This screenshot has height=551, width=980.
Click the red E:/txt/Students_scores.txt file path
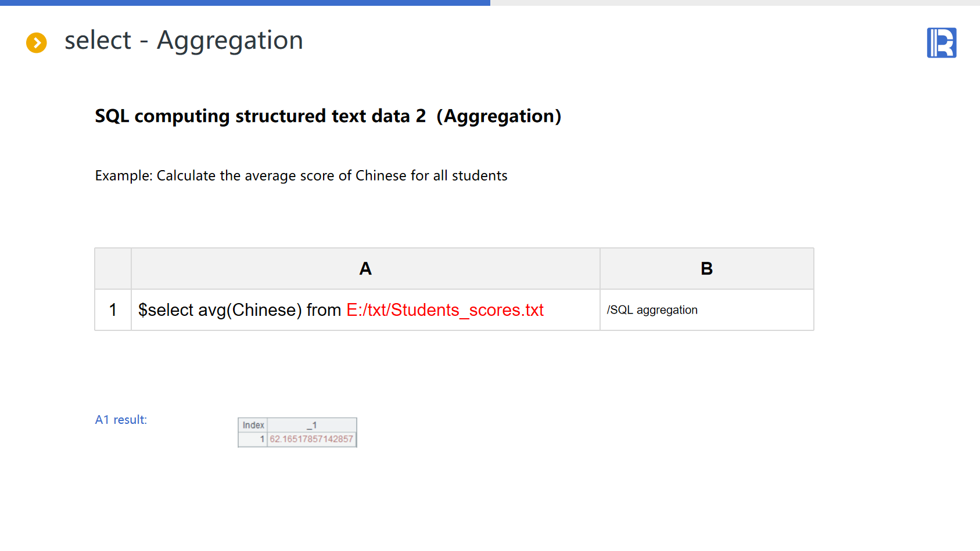pos(444,310)
